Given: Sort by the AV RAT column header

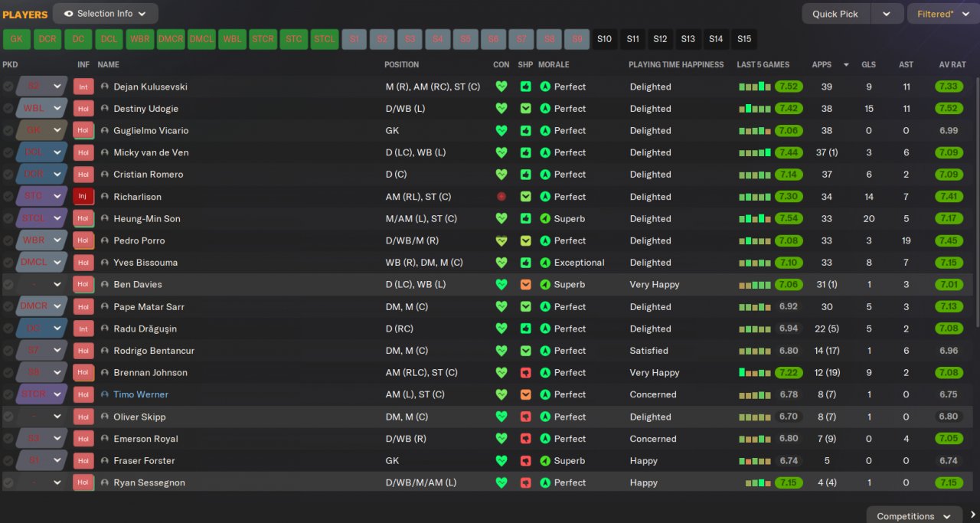Looking at the screenshot, I should tap(952, 65).
